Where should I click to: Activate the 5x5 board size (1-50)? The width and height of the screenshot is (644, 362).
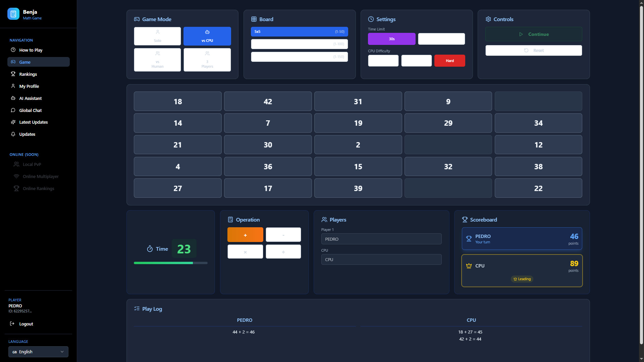tap(299, 32)
